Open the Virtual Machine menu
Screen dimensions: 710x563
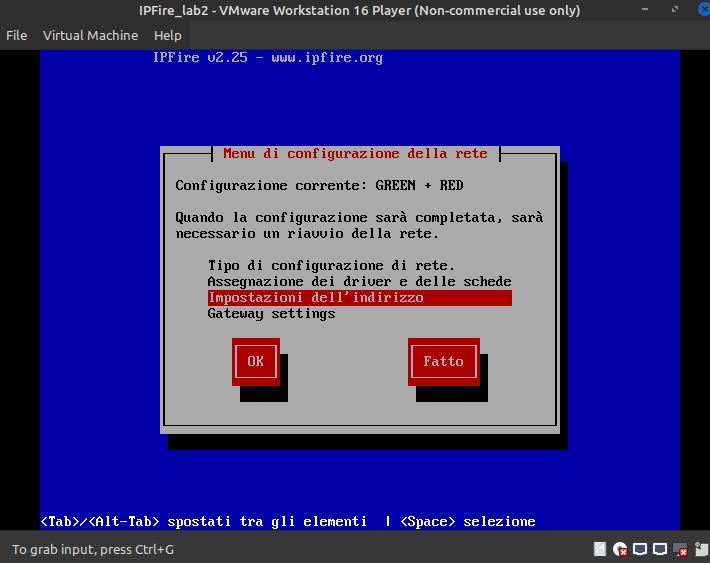pyautogui.click(x=90, y=35)
